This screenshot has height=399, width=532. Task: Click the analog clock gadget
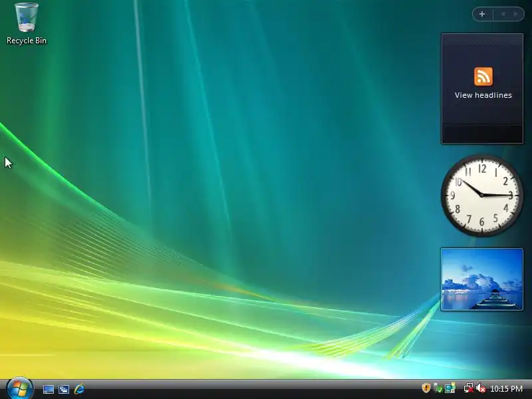pyautogui.click(x=481, y=196)
